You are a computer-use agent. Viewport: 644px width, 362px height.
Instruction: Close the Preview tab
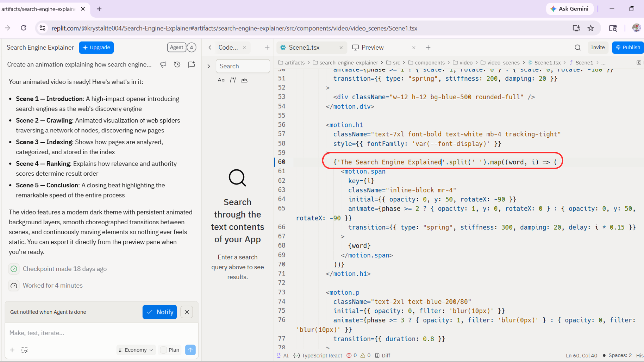pos(414,48)
